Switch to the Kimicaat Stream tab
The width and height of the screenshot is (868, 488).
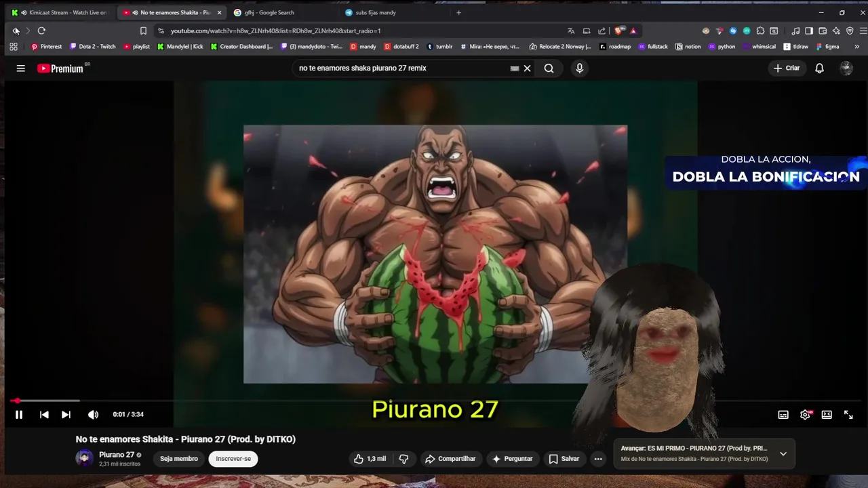tap(60, 12)
